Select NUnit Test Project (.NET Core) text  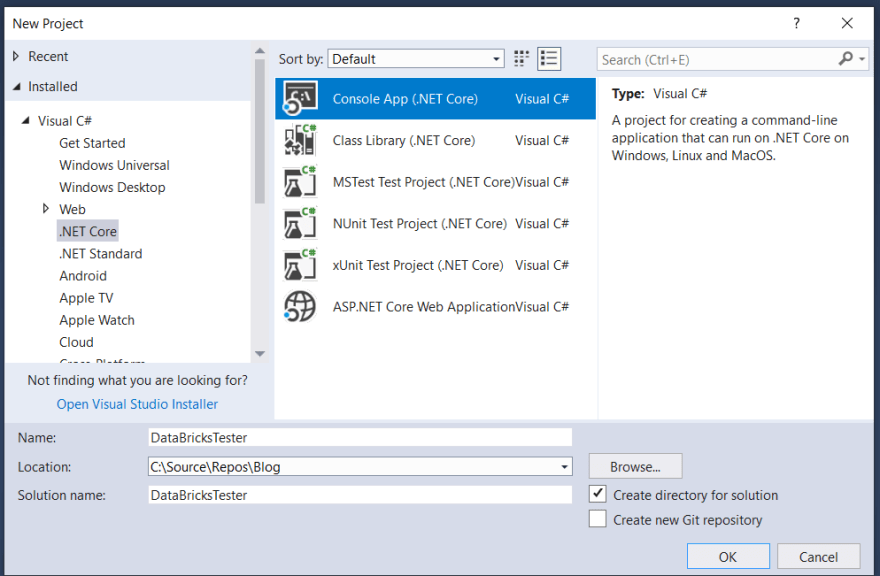420,223
